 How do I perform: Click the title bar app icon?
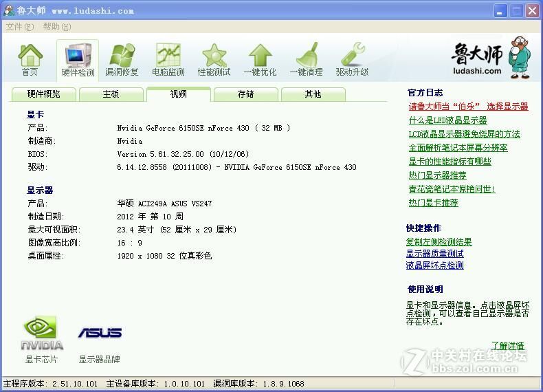[9, 11]
